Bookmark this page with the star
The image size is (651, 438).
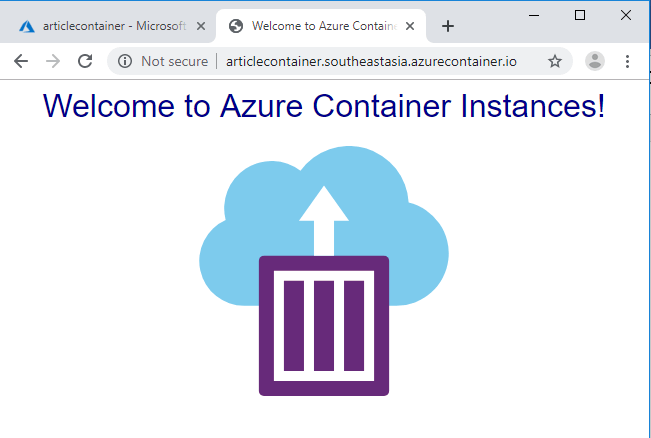555,61
